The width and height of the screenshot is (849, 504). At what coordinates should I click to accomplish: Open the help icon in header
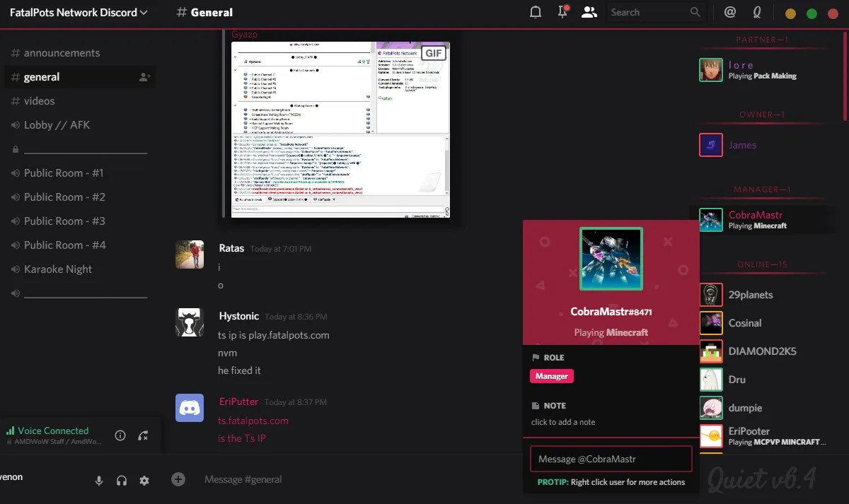tap(757, 12)
